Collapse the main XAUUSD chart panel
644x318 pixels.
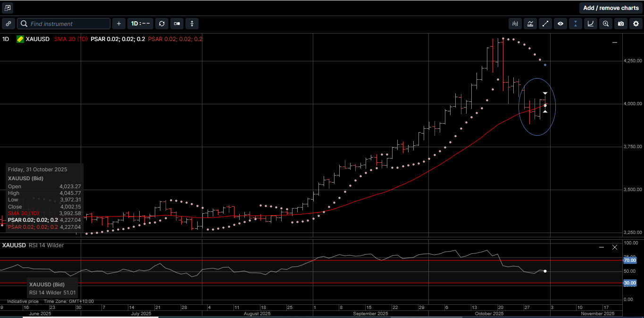point(614,42)
